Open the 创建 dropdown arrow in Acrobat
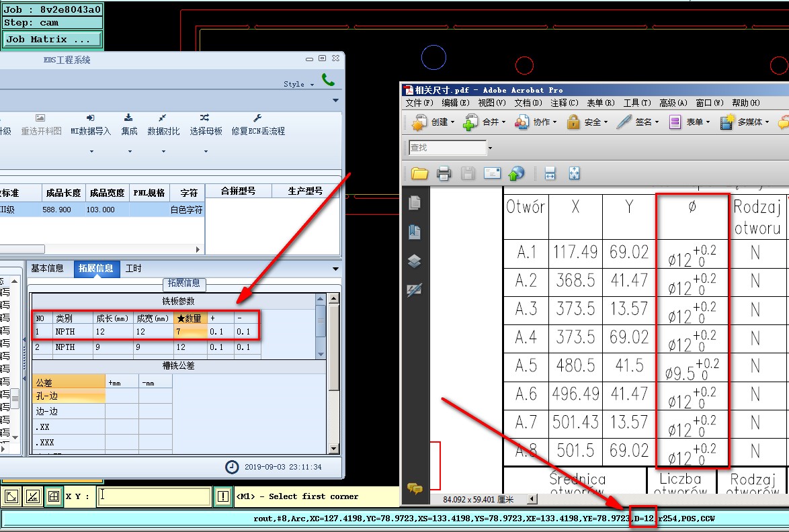This screenshot has width=789, height=532. tap(452, 122)
